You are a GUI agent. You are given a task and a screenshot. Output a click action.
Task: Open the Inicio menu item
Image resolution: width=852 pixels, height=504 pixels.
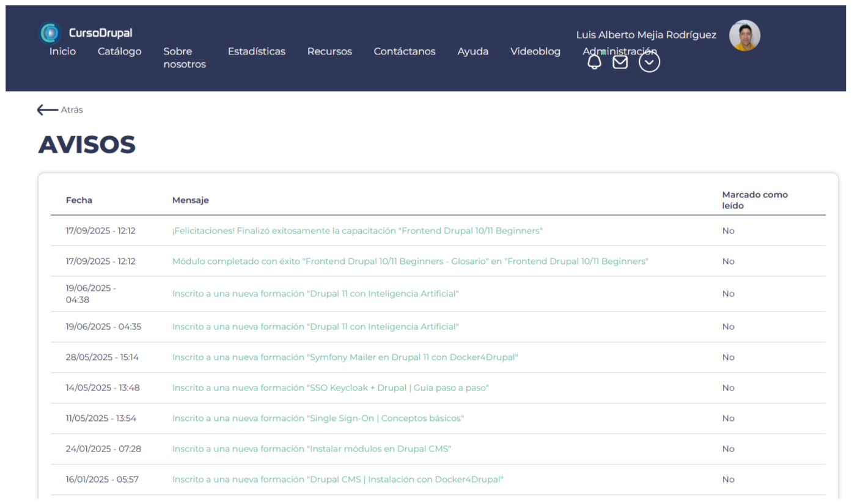coord(62,51)
